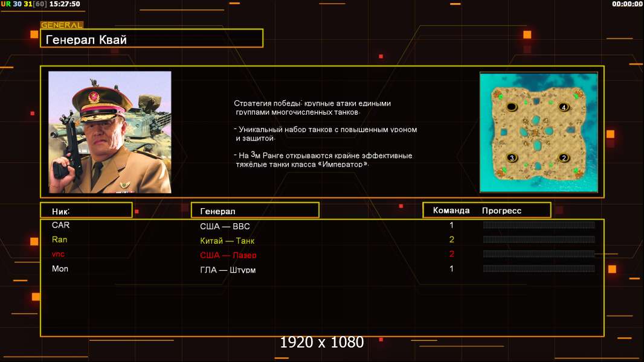Select start position 2 on the map
644x362 pixels.
pos(564,158)
